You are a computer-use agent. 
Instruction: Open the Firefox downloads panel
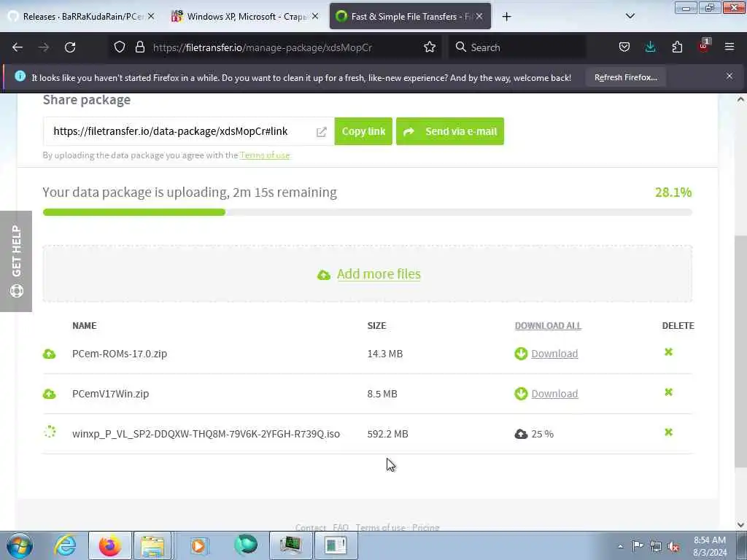click(650, 47)
